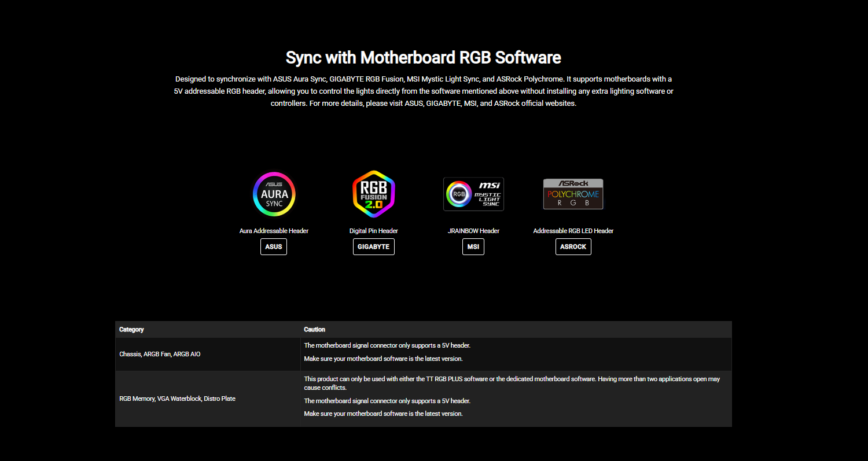
Task: Select the RGB Memory, VGA Waterblock, Distro Plate cell
Action: click(x=177, y=399)
